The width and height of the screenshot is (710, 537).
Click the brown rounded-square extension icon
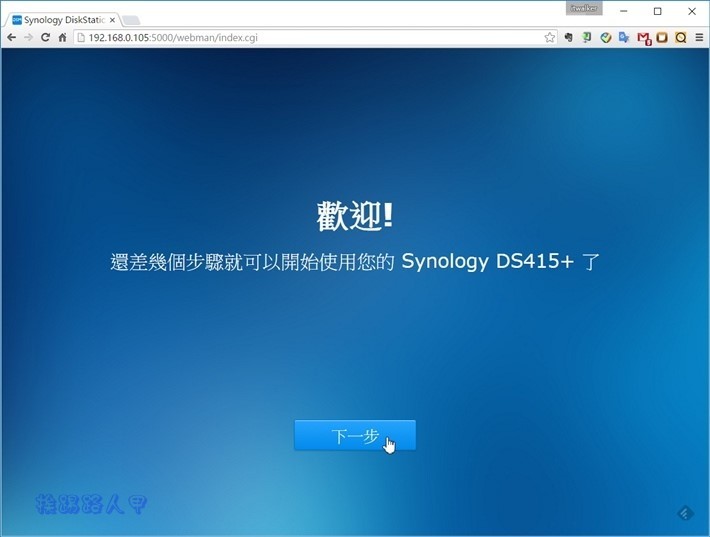pyautogui.click(x=662, y=38)
